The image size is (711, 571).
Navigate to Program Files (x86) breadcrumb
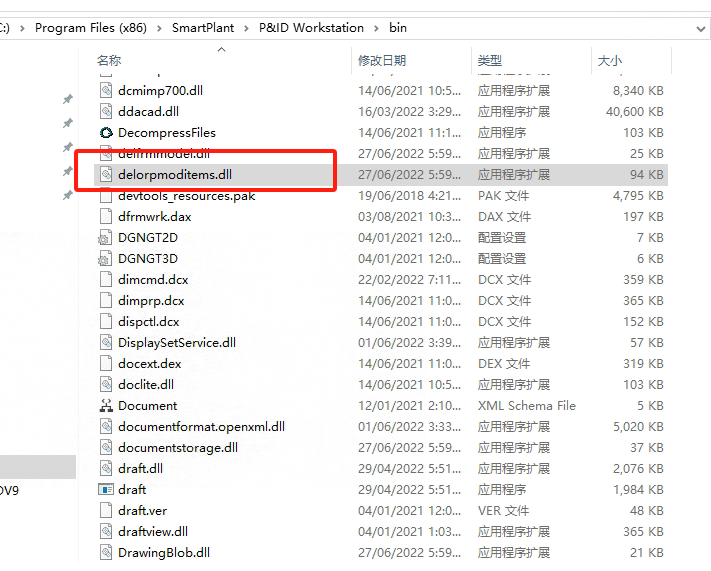(91, 28)
